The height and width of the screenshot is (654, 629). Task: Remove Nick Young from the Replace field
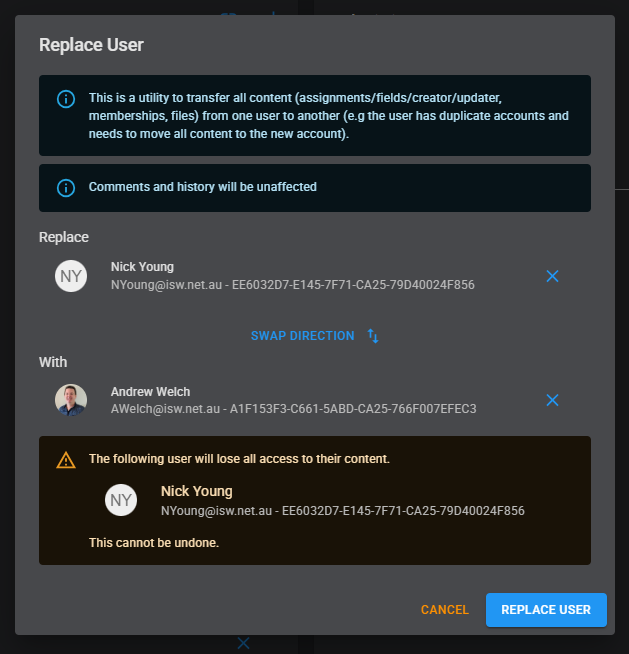(552, 276)
